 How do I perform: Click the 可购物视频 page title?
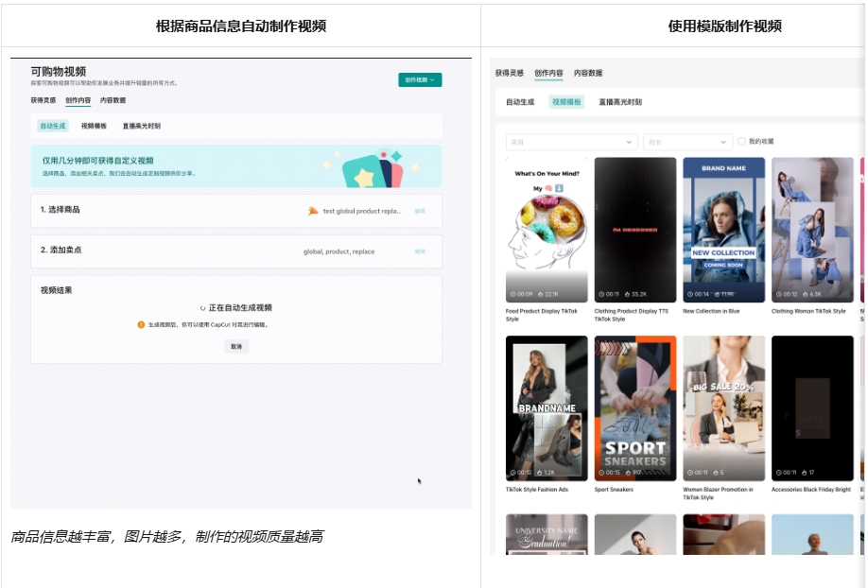[x=58, y=72]
